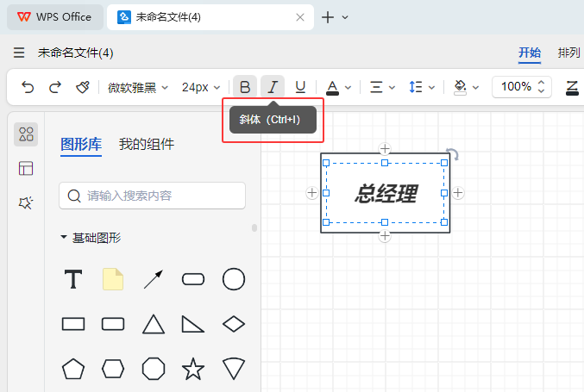Click the undo arrow icon

(28, 87)
